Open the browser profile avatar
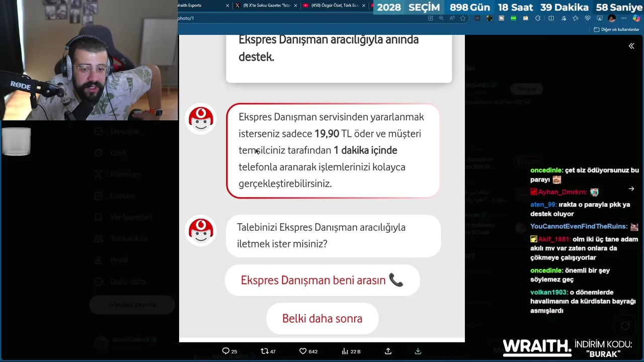 tap(612, 18)
